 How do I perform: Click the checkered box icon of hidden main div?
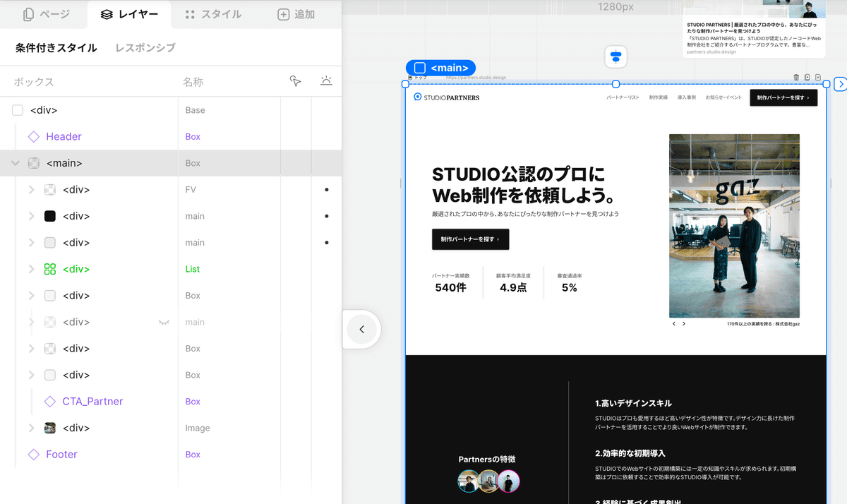[x=50, y=322]
